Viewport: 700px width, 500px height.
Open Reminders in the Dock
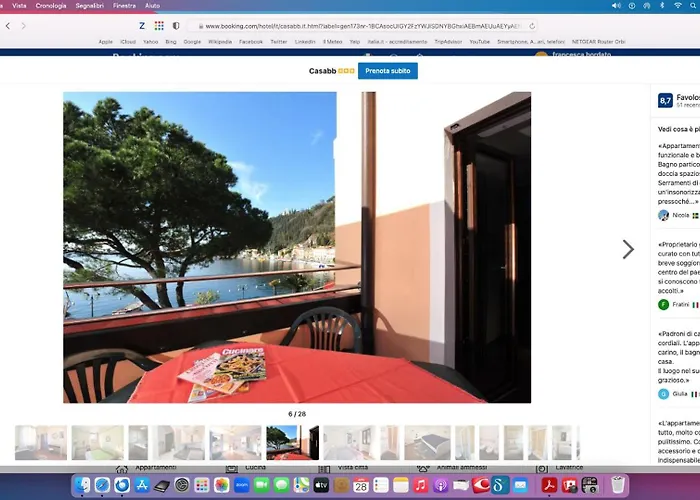click(x=381, y=485)
